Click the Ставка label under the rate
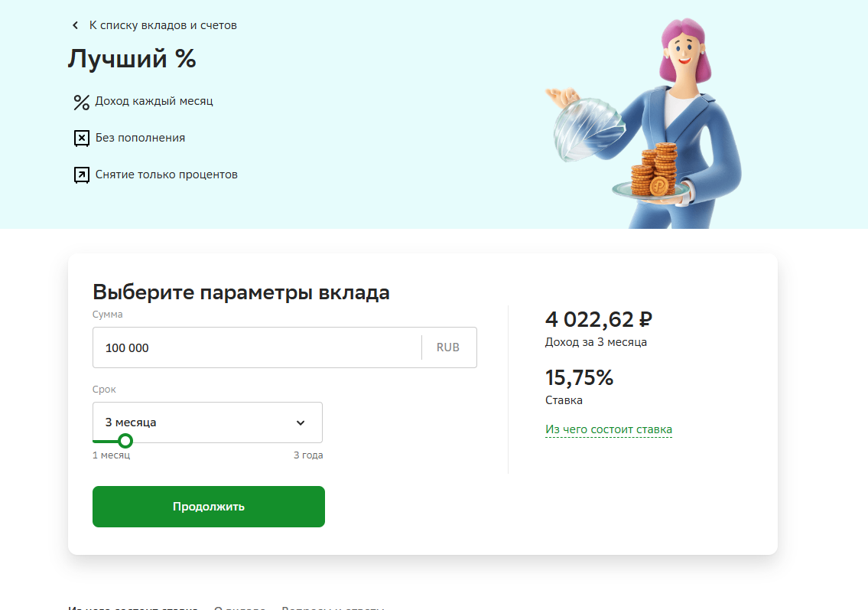Viewport: 868px width, 610px height. 564,400
